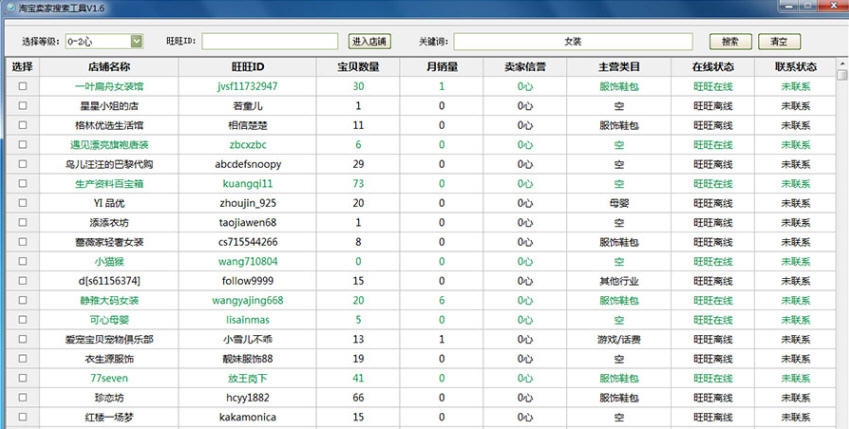Click ID cell follow9999
This screenshot has width=849, height=429.
pos(248,281)
